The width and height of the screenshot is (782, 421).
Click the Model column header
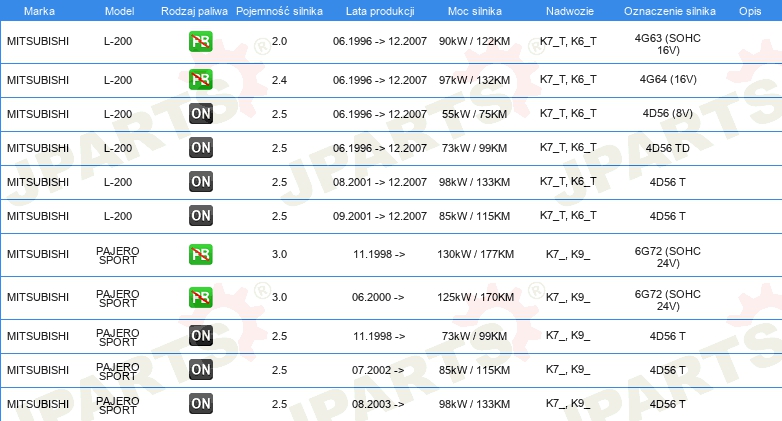[x=119, y=11]
